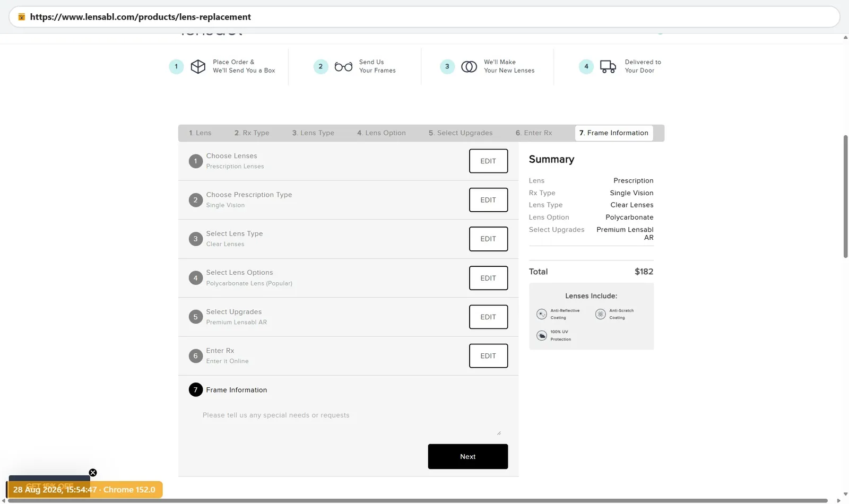Click the Anti-Scratch Coating icon
Screen dimensions: 849x504
(600, 314)
